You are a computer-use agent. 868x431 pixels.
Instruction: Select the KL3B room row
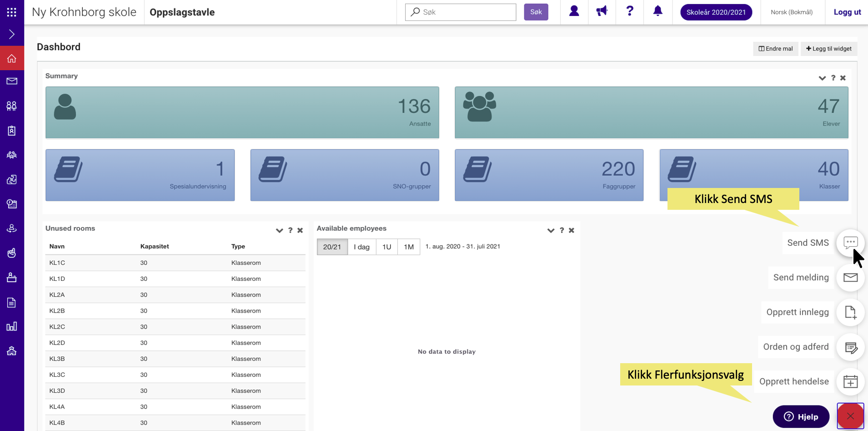tap(176, 359)
